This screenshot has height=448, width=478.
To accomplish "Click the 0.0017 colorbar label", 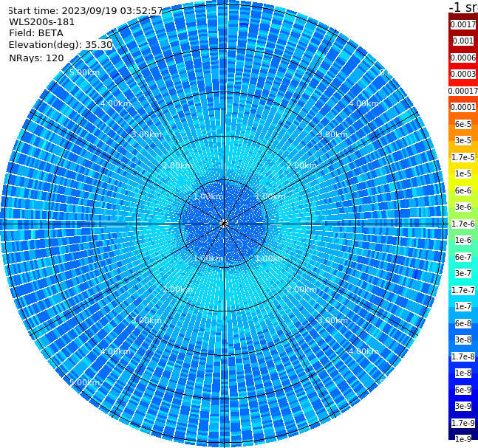I will click(463, 24).
